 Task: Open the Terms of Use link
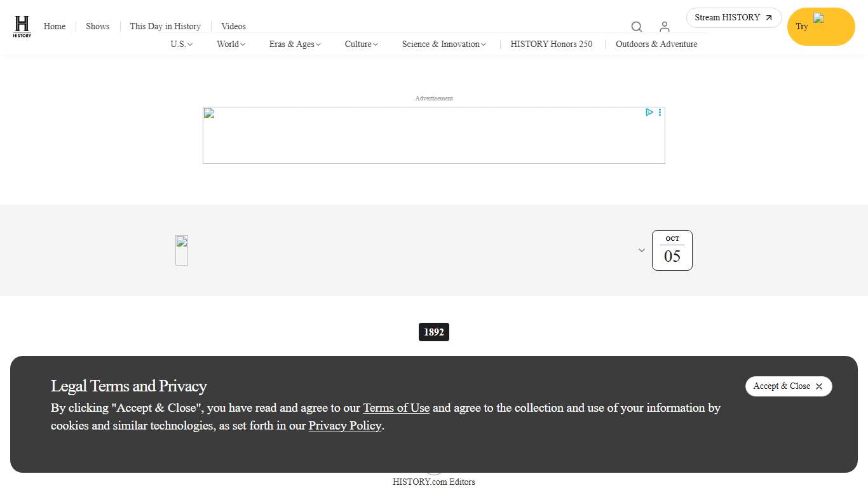(x=396, y=408)
